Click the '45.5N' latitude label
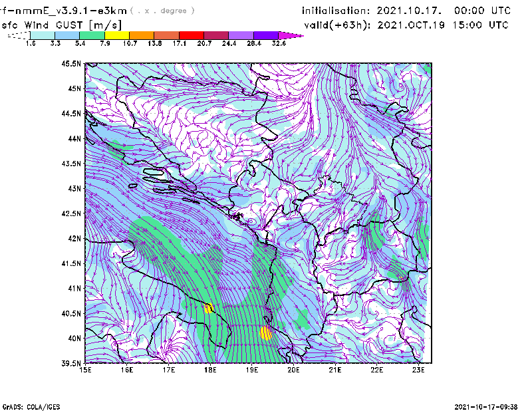 (x=71, y=63)
